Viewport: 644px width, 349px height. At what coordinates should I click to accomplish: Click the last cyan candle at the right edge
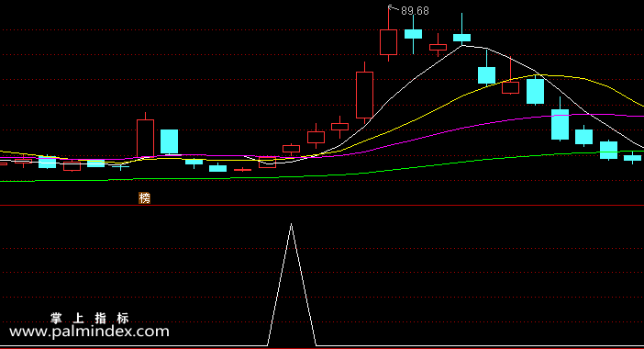(x=632, y=158)
